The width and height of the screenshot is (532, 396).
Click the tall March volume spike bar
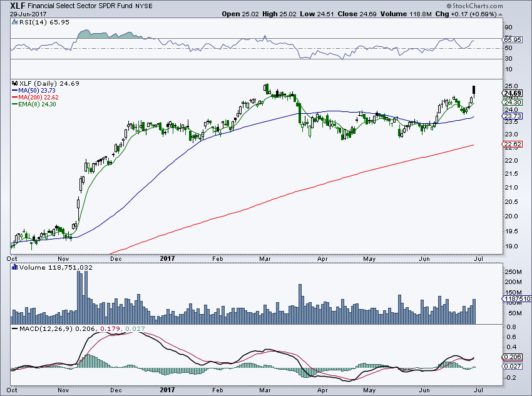(300, 304)
